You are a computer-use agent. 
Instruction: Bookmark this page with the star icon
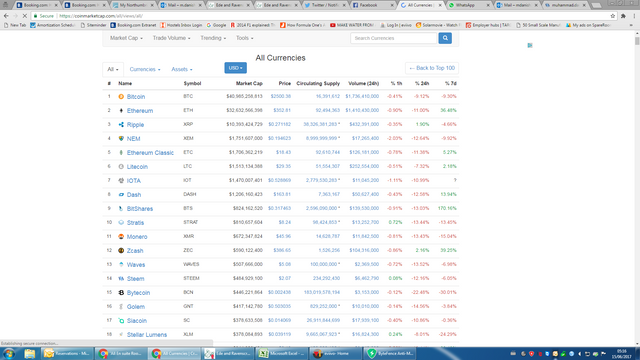(613, 16)
